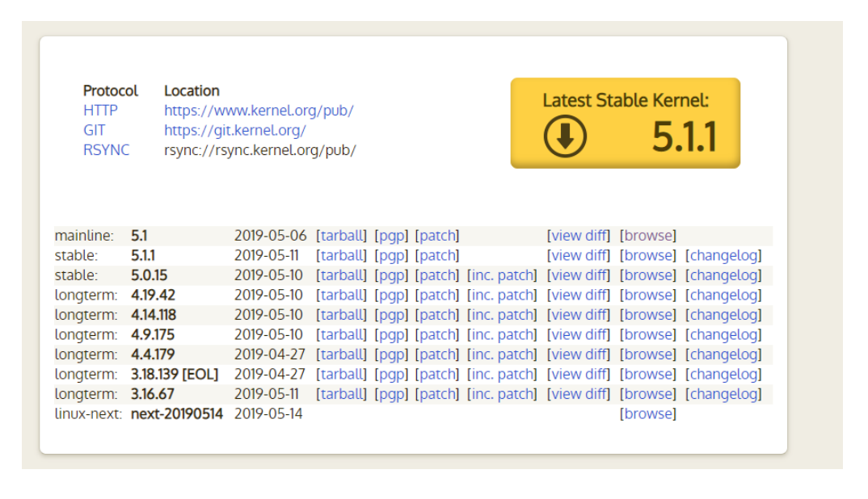Click the download arrow icon in yellow banner
The height and width of the screenshot is (499, 868).
click(565, 136)
